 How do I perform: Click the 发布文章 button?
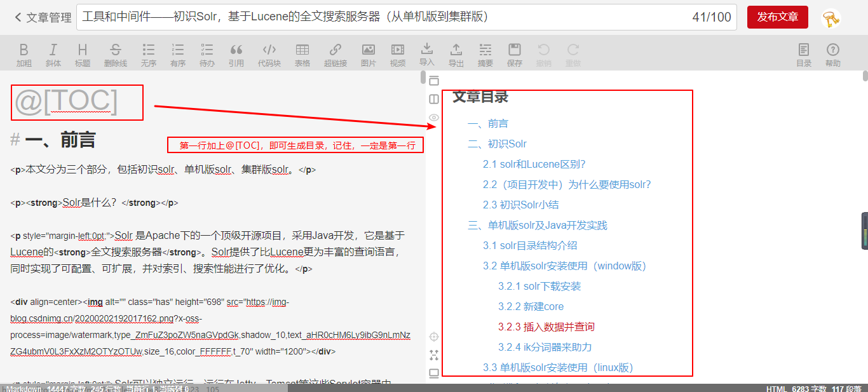[x=778, y=17]
